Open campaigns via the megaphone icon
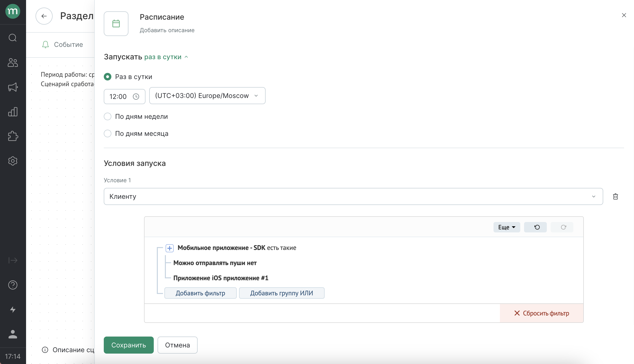The height and width of the screenshot is (364, 634). point(13,87)
